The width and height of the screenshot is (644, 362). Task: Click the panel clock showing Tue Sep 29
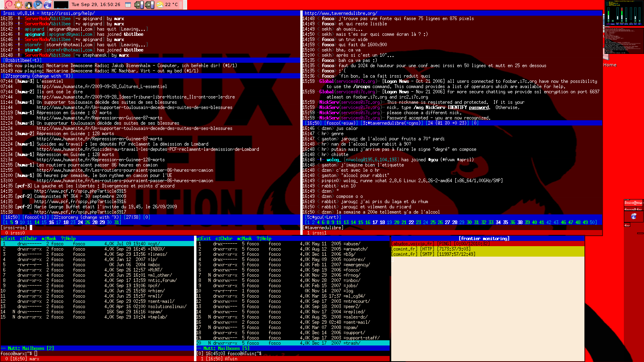pyautogui.click(x=96, y=5)
